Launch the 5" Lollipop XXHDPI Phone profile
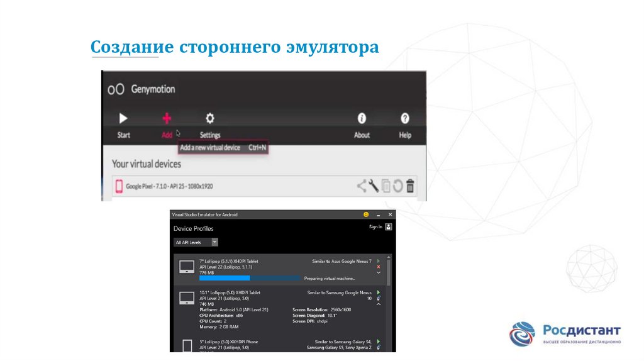This screenshot has height=361, width=644. tap(378, 342)
